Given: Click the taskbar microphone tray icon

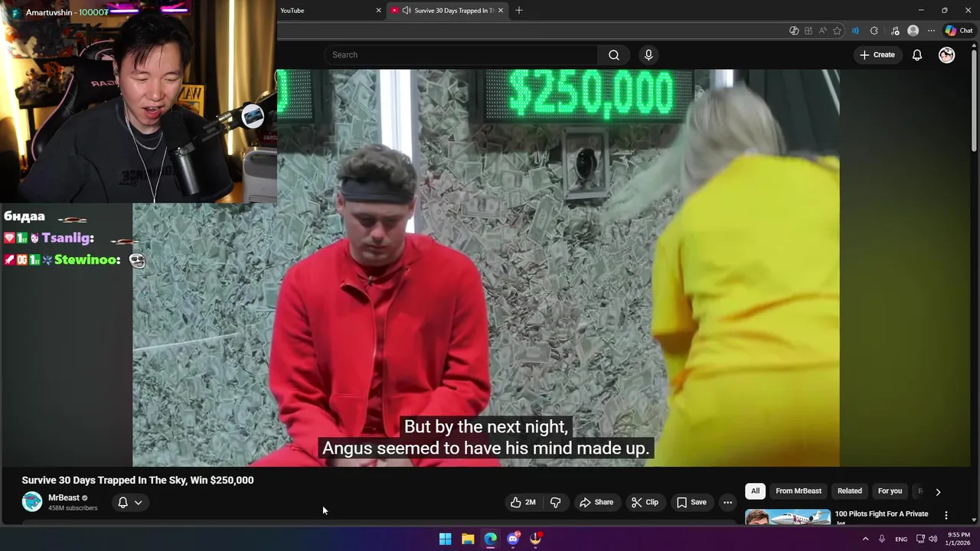Looking at the screenshot, I should tap(882, 539).
